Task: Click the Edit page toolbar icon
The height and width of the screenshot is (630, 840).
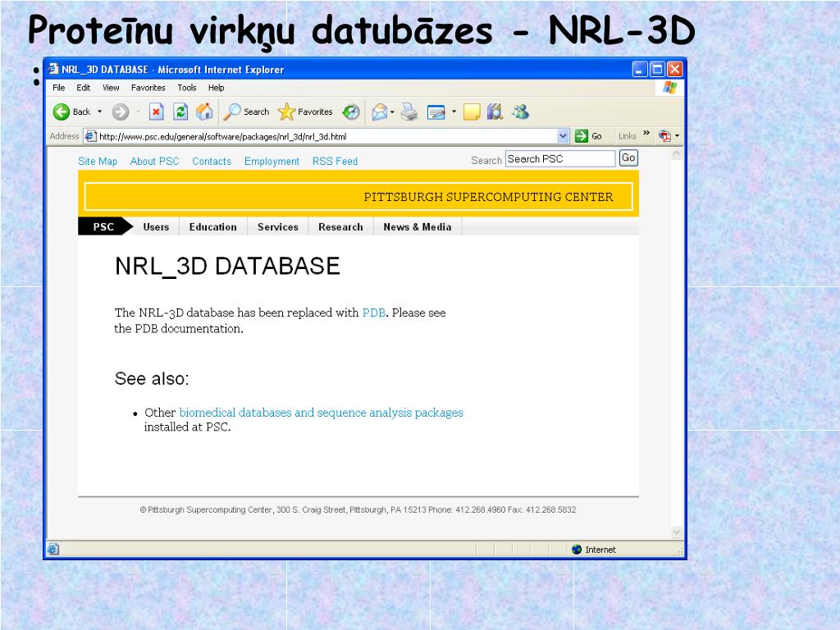Action: 436,112
